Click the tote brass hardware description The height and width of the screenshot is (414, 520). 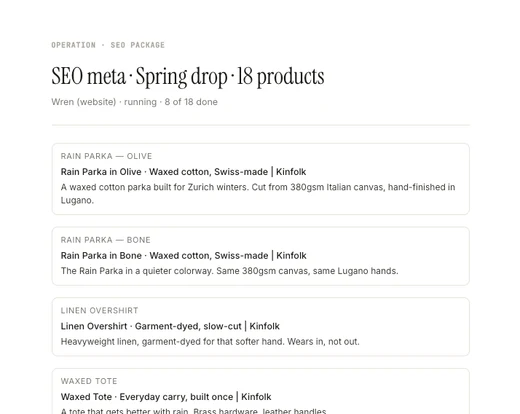pos(193,411)
